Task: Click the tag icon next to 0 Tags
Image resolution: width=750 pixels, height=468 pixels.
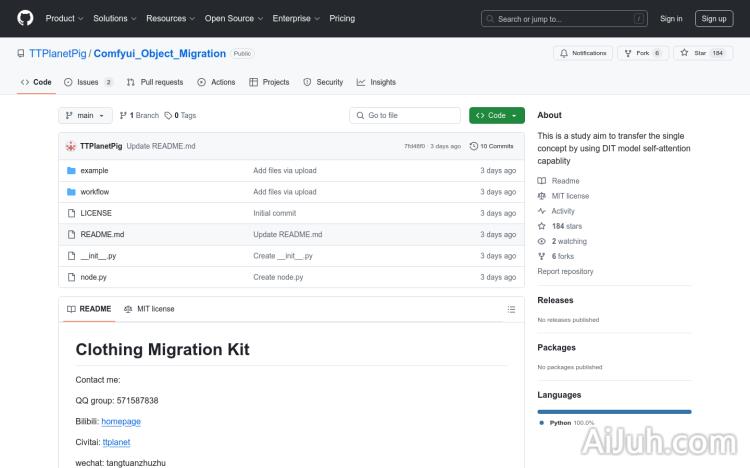Action: point(168,115)
